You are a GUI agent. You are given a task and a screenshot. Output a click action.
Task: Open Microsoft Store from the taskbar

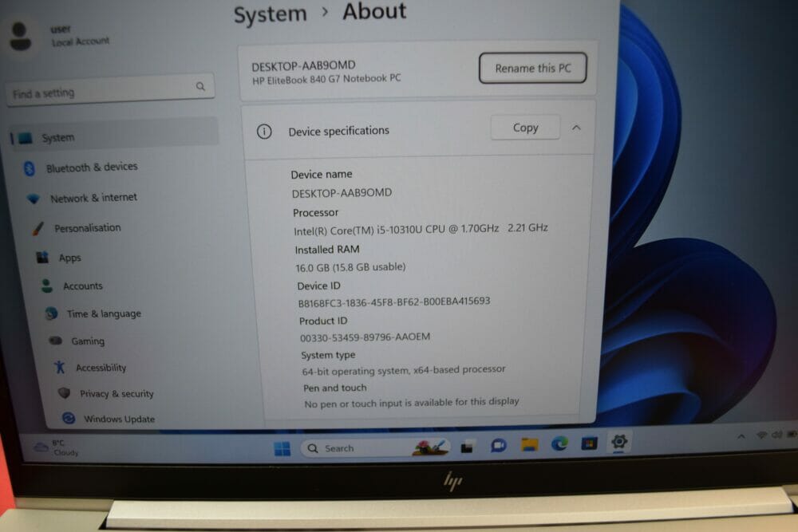click(x=590, y=443)
